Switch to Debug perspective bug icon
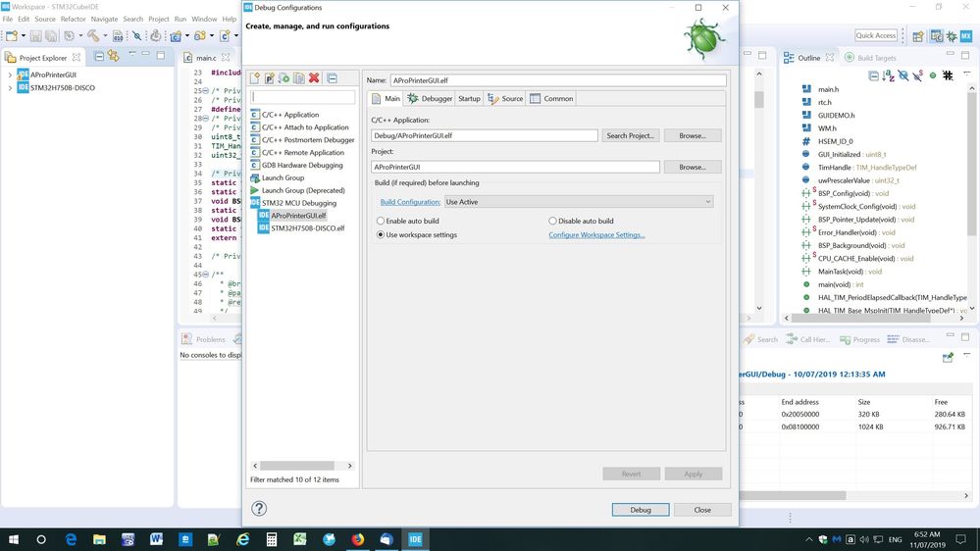Image resolution: width=980 pixels, height=551 pixels. (952, 36)
